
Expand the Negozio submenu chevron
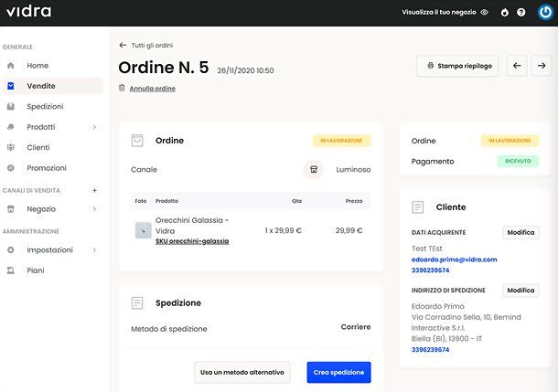(x=94, y=209)
